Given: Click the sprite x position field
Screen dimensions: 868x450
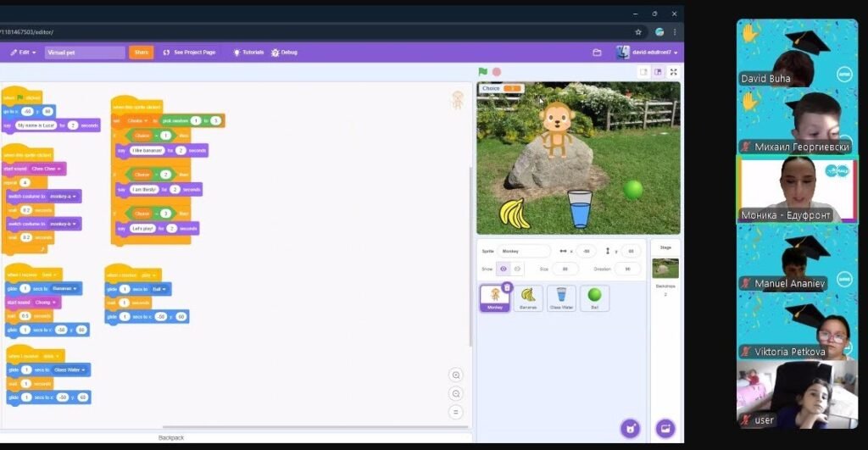Looking at the screenshot, I should [x=586, y=252].
